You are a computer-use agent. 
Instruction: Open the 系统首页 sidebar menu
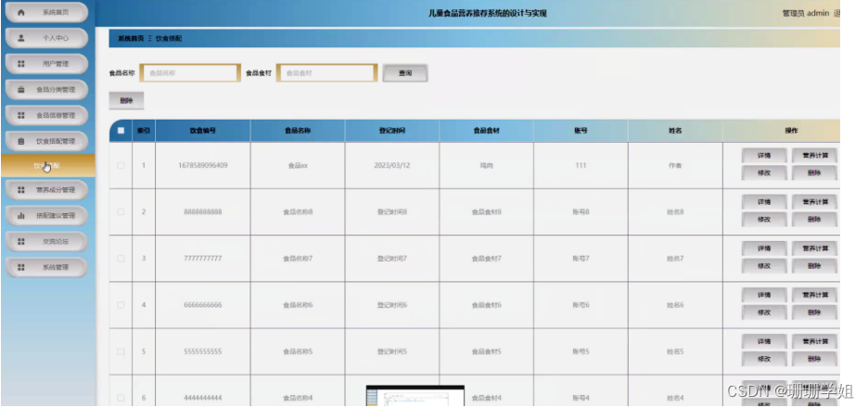click(x=47, y=12)
